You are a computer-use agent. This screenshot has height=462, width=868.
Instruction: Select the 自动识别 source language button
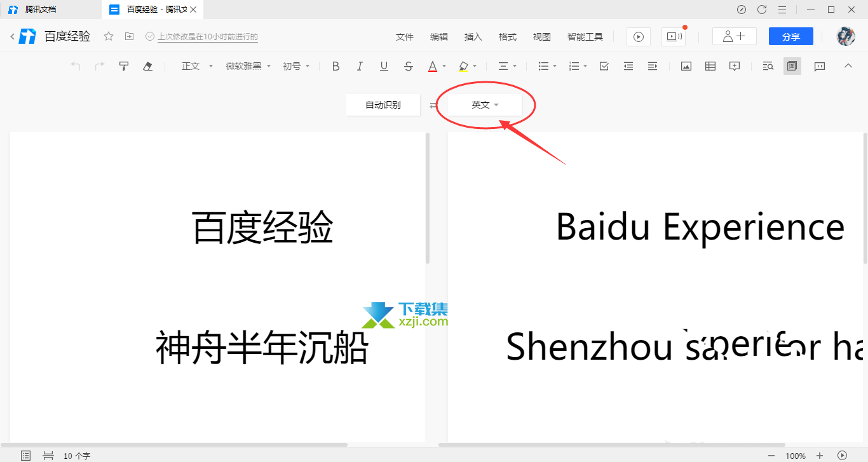[x=383, y=105]
